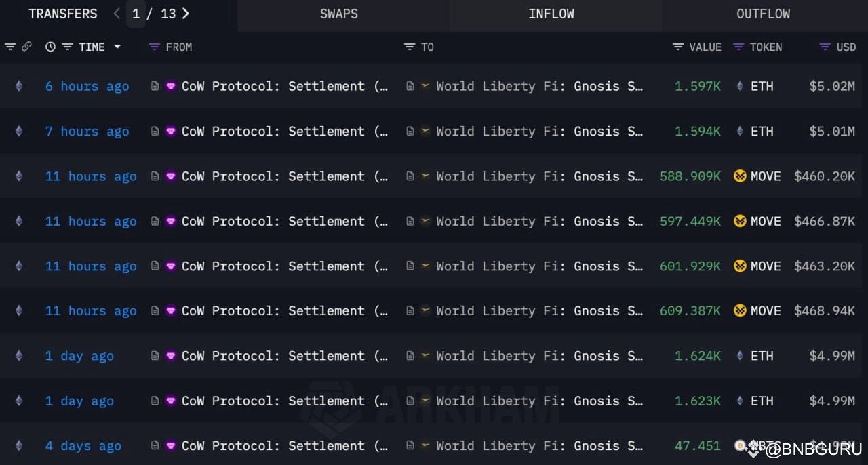Screen dimensions: 868x465
Task: Open the TOKEN column filter
Action: (x=738, y=47)
